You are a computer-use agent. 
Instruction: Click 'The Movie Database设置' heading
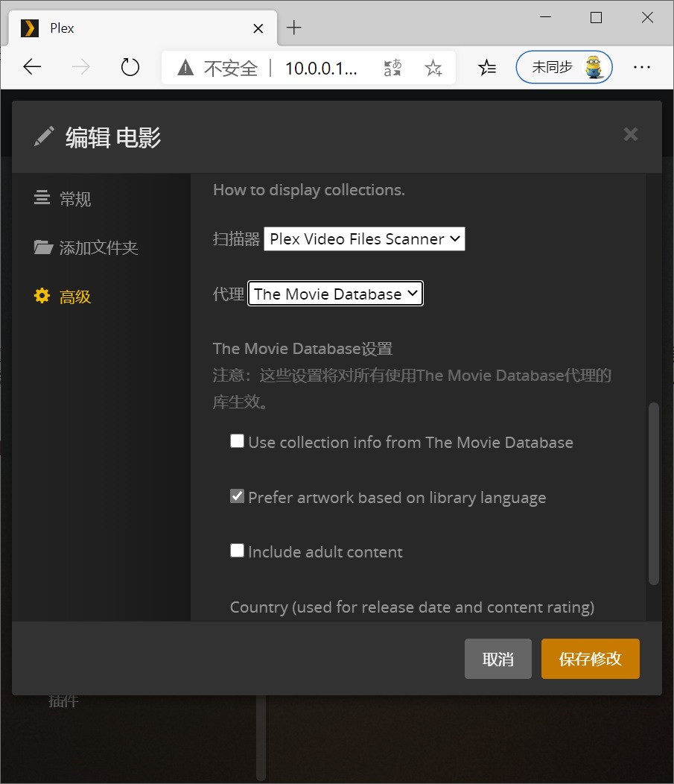pos(303,349)
